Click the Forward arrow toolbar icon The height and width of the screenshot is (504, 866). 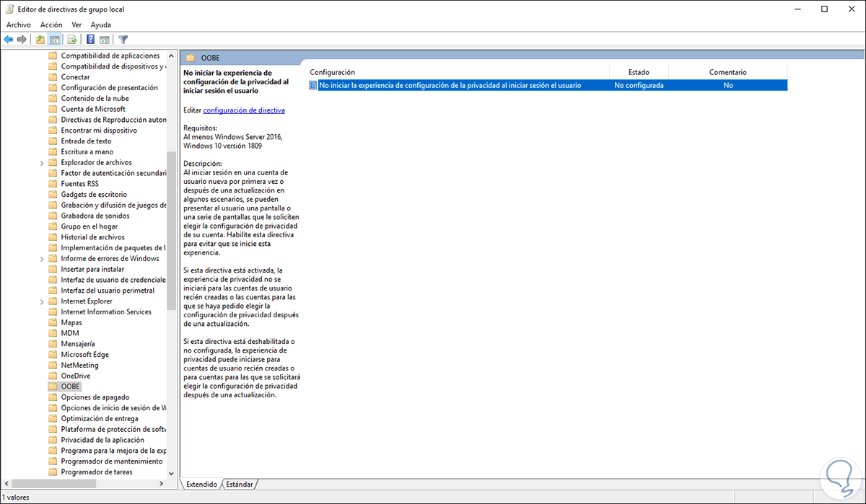(x=22, y=40)
